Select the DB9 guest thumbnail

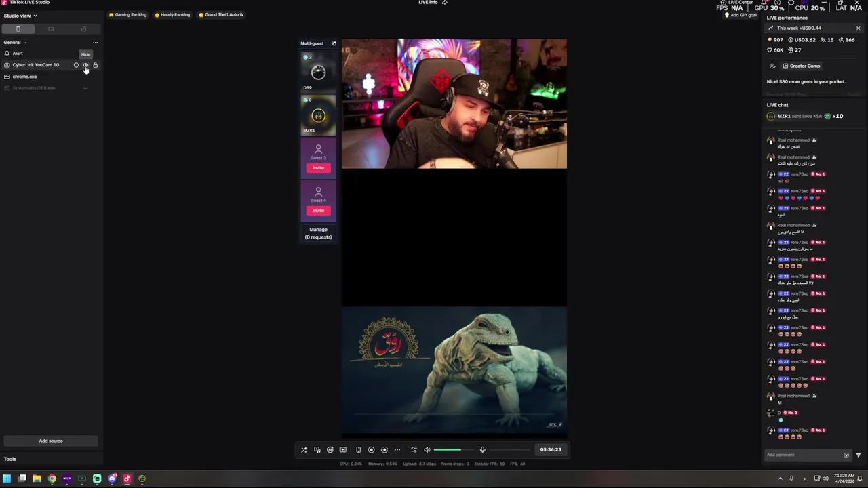click(318, 72)
